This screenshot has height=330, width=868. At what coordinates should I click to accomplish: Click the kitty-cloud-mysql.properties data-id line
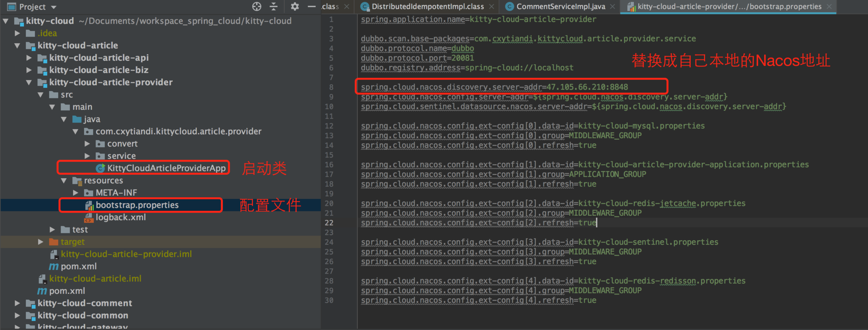tap(533, 126)
